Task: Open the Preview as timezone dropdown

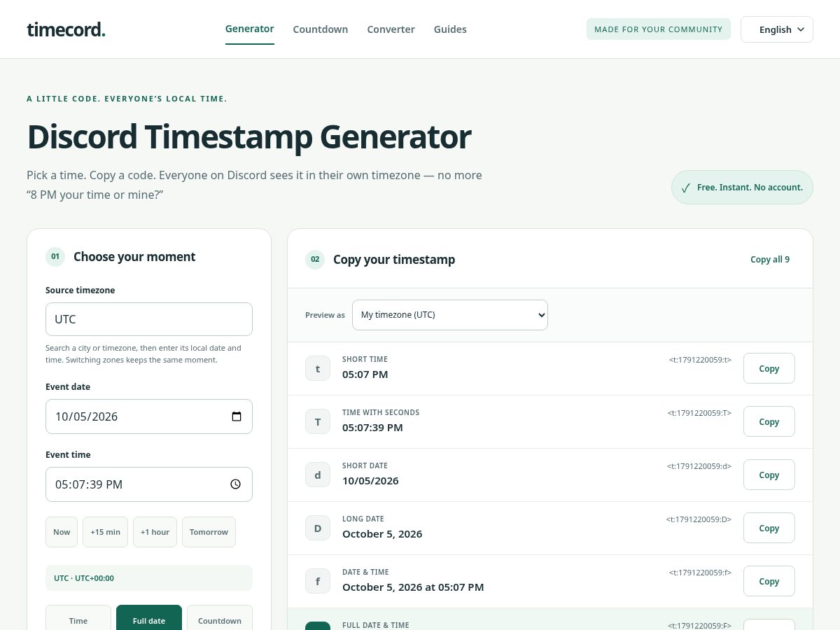Action: coord(450,315)
